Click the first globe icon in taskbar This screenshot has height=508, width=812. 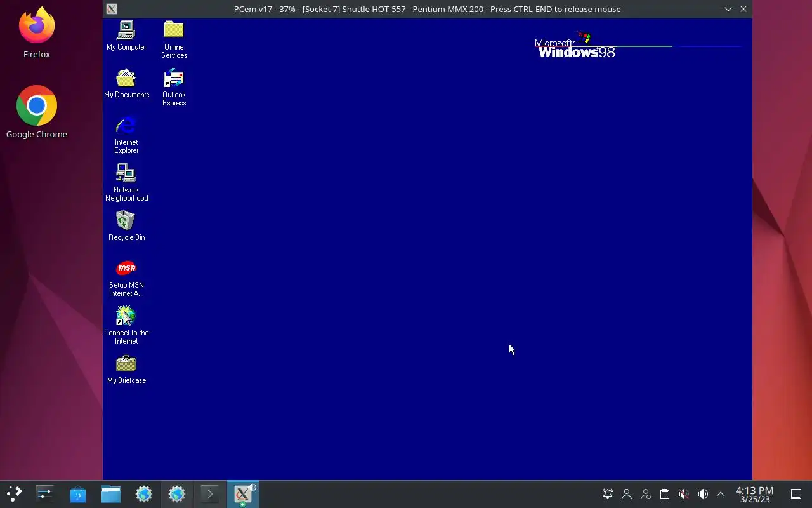(x=144, y=494)
